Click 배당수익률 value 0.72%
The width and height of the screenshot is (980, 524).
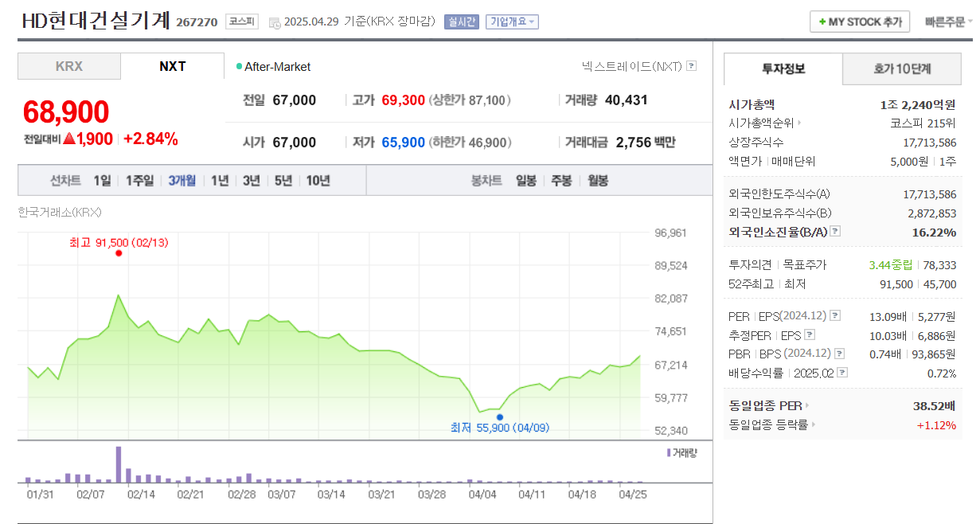pos(943,373)
